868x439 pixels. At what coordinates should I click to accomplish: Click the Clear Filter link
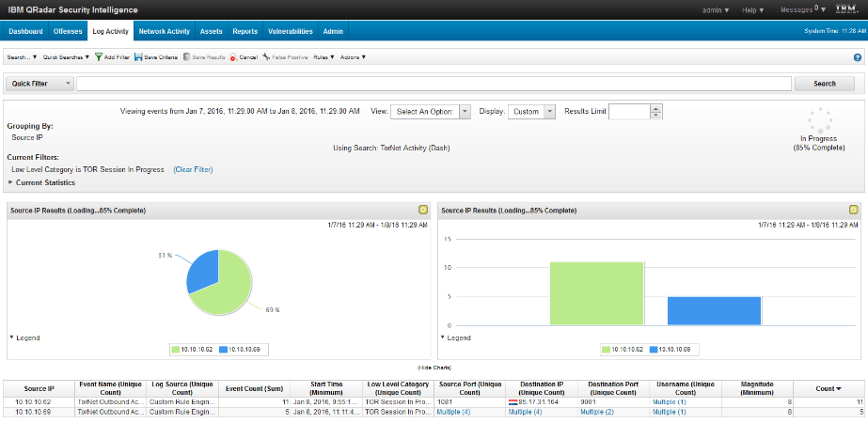click(193, 169)
